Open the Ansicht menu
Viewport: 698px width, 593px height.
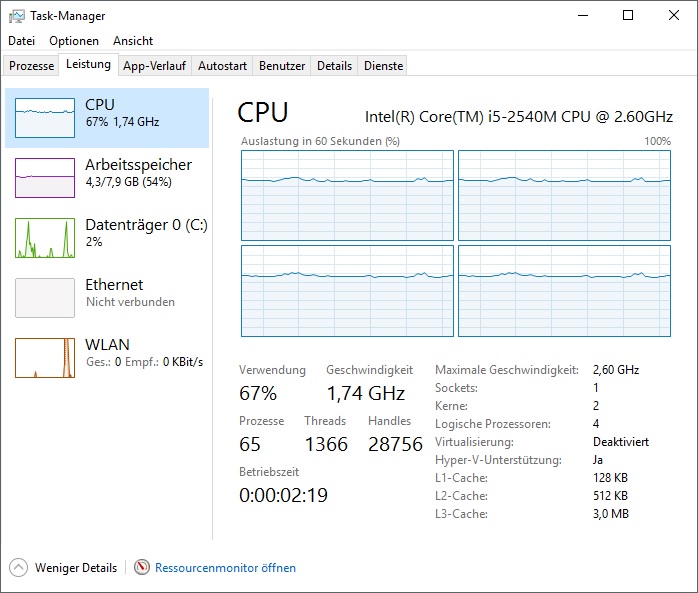133,41
